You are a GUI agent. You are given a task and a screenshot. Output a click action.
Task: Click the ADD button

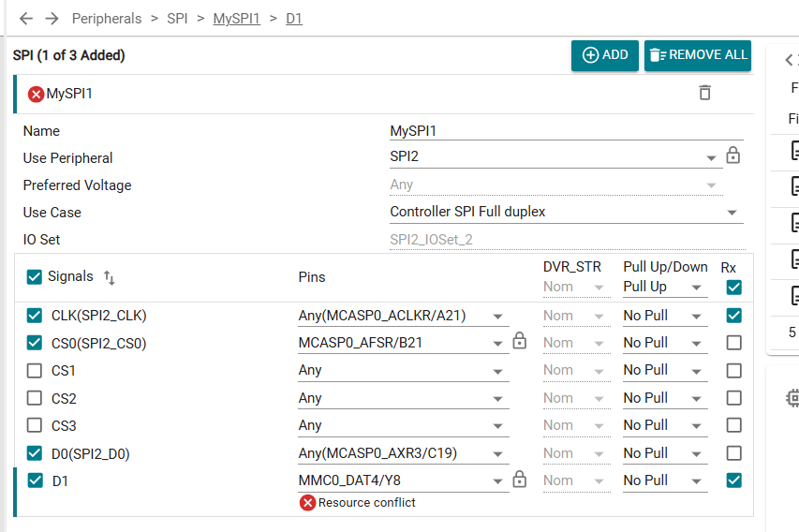coord(605,55)
